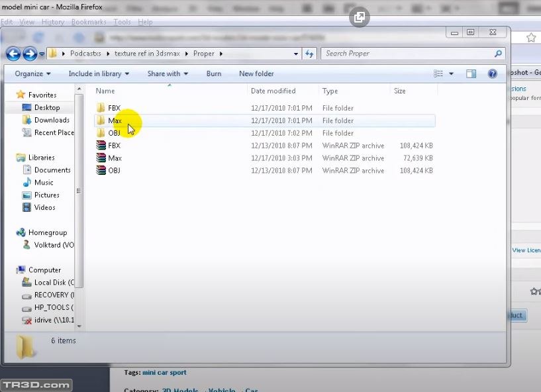Toggle the preview pane icon
The width and height of the screenshot is (541, 392).
[471, 73]
